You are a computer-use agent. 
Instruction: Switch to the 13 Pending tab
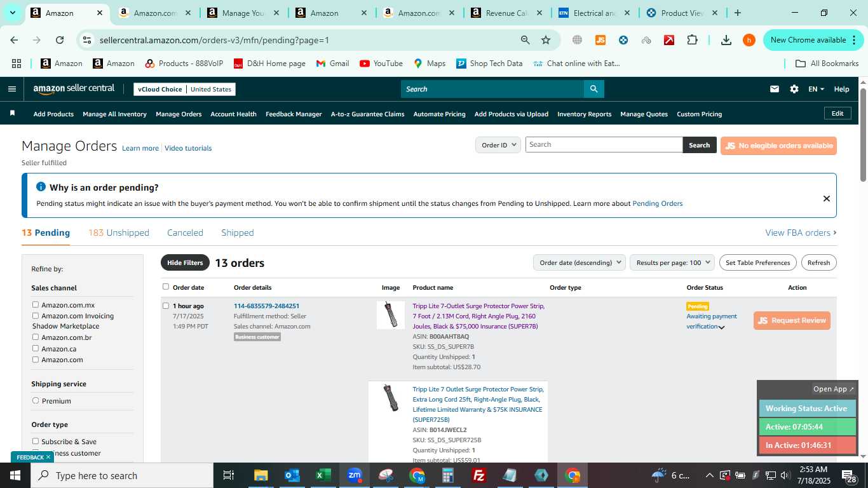pos(46,233)
